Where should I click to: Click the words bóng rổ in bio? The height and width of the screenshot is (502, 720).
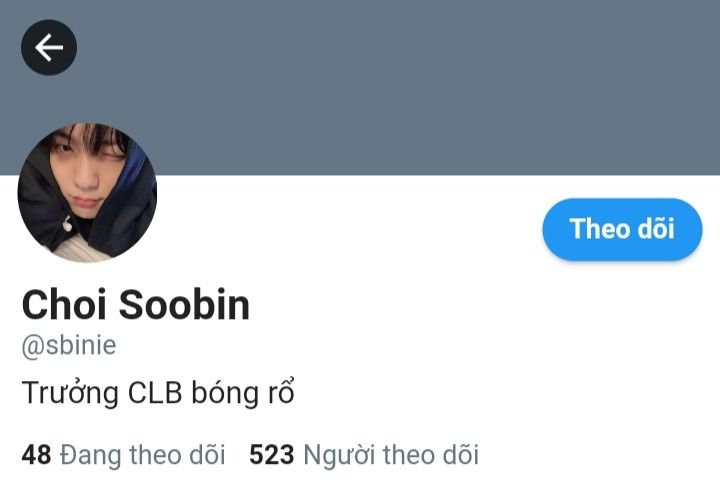click(242, 393)
